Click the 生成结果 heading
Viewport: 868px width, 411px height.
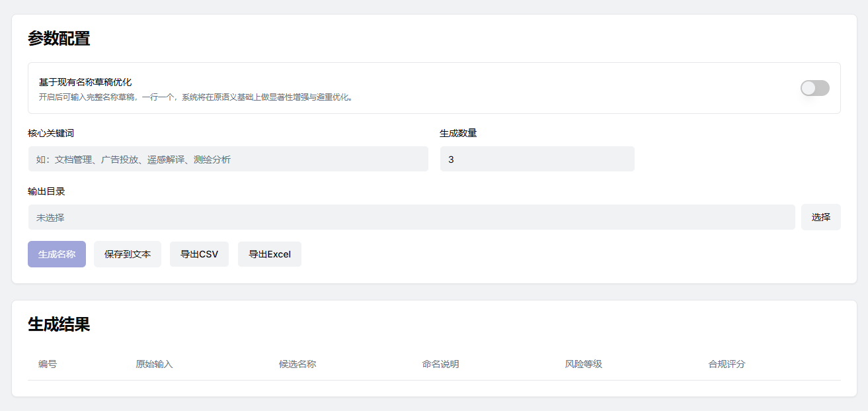pos(59,324)
